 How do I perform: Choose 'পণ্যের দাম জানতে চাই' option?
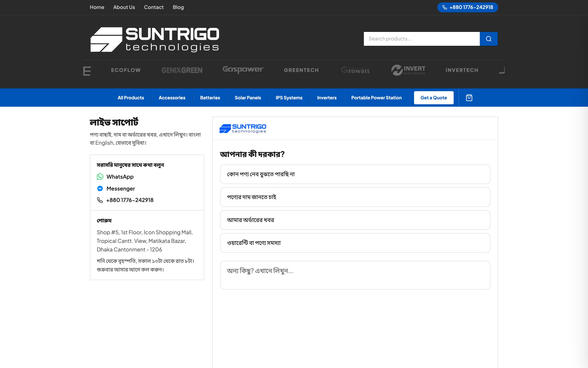355,197
